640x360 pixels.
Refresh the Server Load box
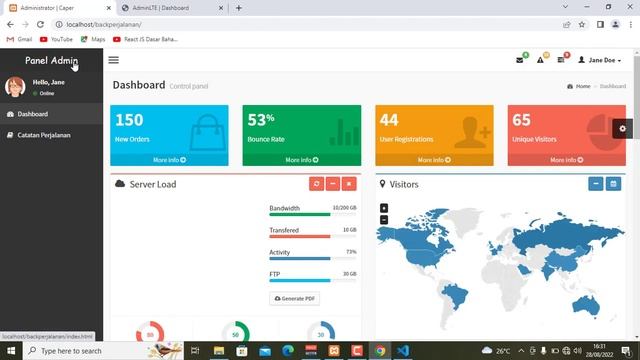[316, 184]
